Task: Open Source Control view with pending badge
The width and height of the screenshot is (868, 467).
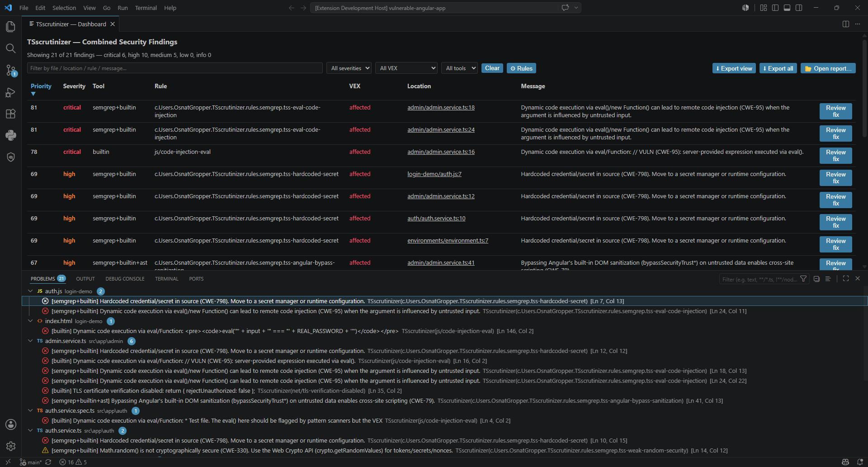Action: (11, 70)
